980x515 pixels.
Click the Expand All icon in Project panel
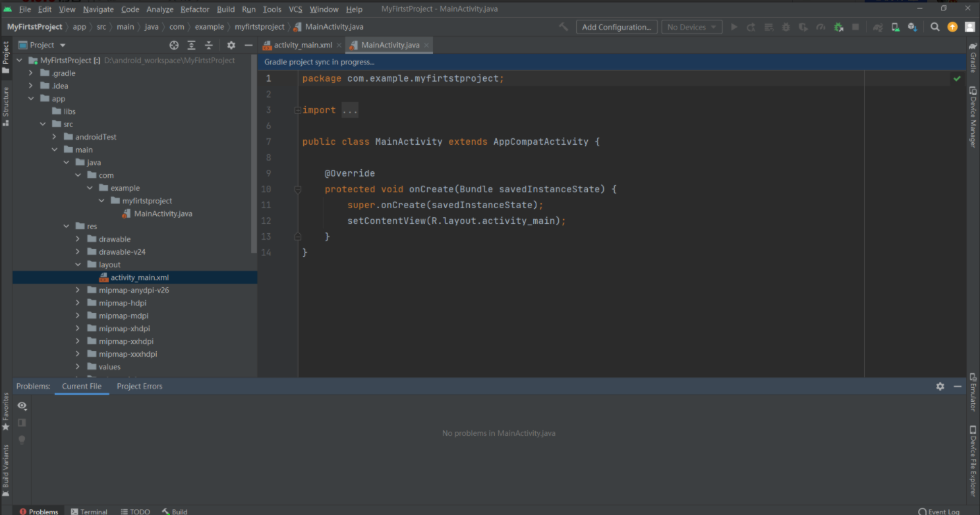tap(191, 45)
